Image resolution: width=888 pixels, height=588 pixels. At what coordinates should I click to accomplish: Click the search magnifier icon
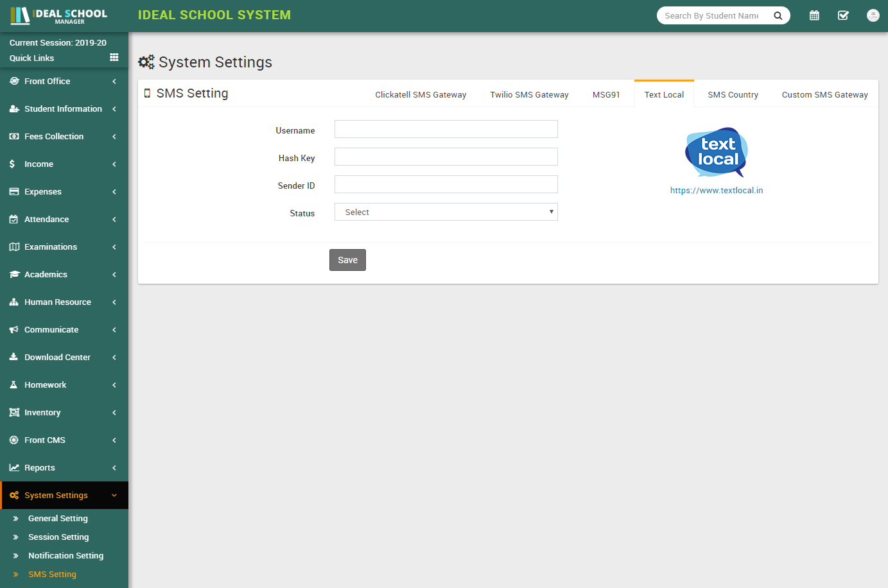click(x=778, y=15)
